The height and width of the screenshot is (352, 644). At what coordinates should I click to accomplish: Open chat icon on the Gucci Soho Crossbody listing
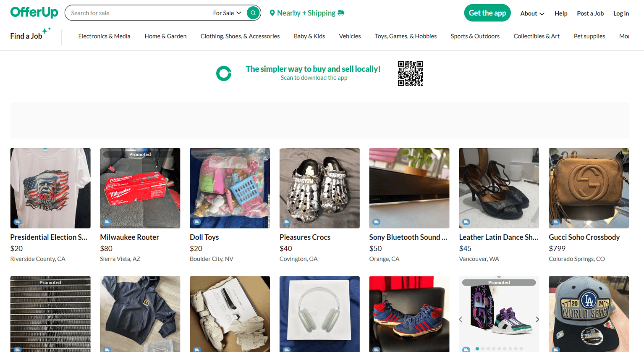click(557, 221)
